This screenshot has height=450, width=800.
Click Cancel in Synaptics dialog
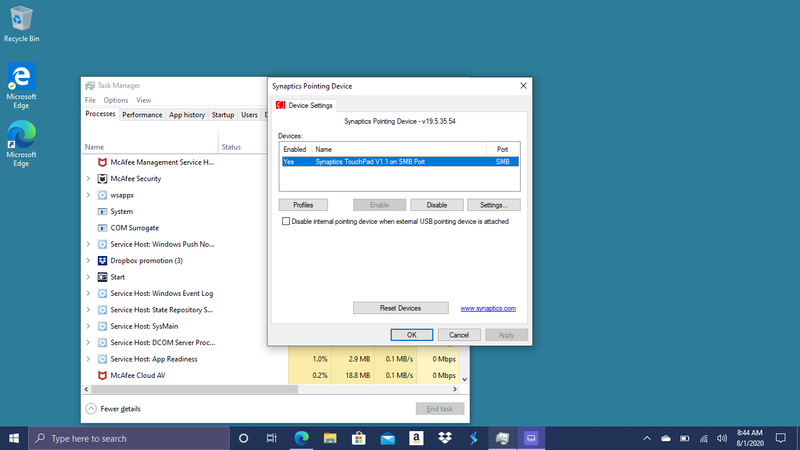(459, 335)
